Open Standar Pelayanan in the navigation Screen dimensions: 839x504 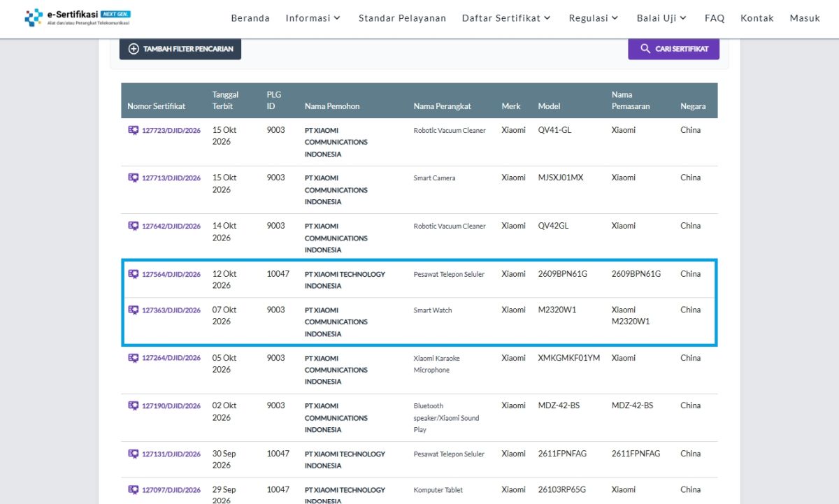[x=402, y=18]
